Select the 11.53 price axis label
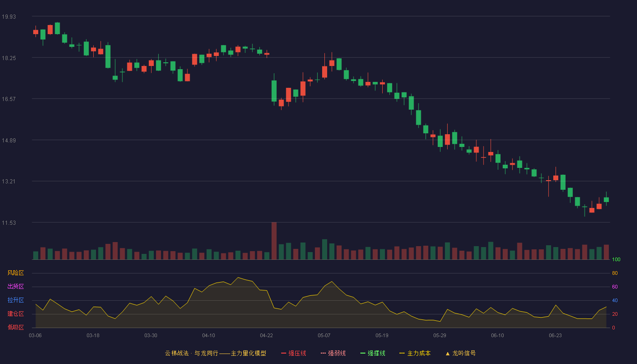This screenshot has height=364, width=637. point(9,222)
